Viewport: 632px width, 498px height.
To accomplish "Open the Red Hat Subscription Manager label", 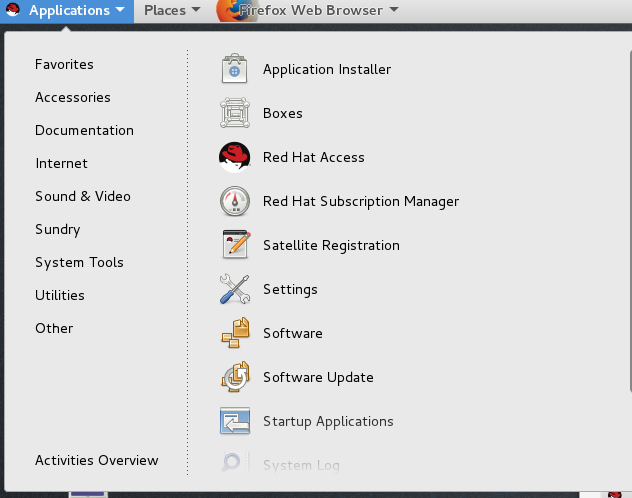I will click(x=361, y=201).
